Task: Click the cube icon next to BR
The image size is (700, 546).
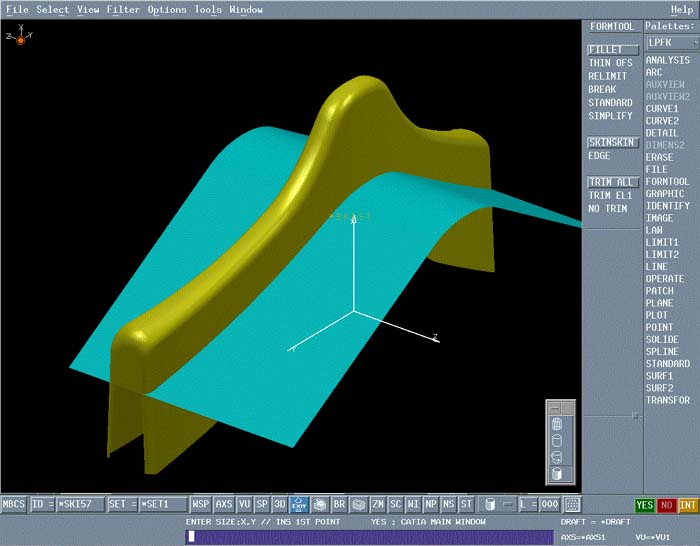Action: click(x=358, y=505)
